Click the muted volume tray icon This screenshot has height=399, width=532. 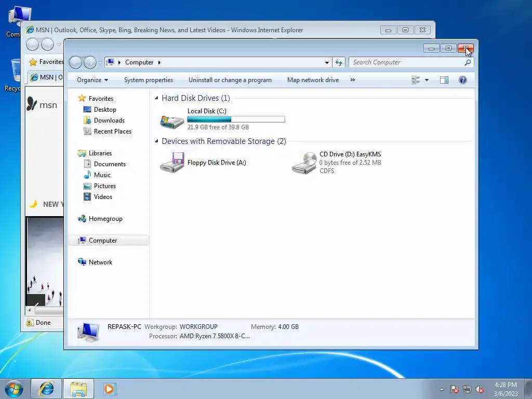(x=480, y=389)
